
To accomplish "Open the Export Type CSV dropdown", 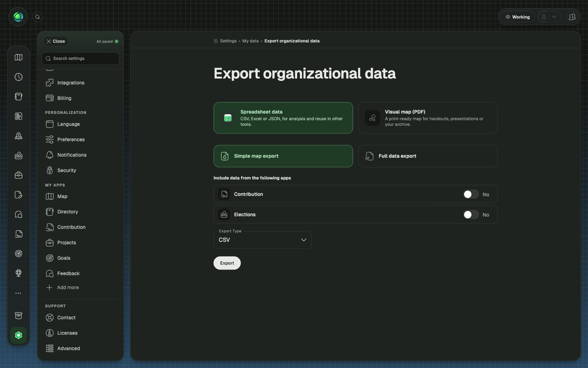I will [x=262, y=240].
